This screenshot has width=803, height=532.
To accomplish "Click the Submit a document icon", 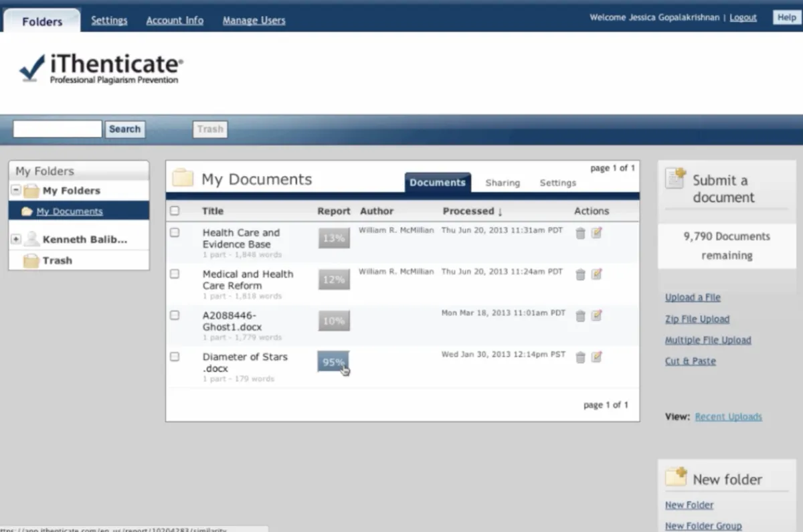I will tap(676, 178).
